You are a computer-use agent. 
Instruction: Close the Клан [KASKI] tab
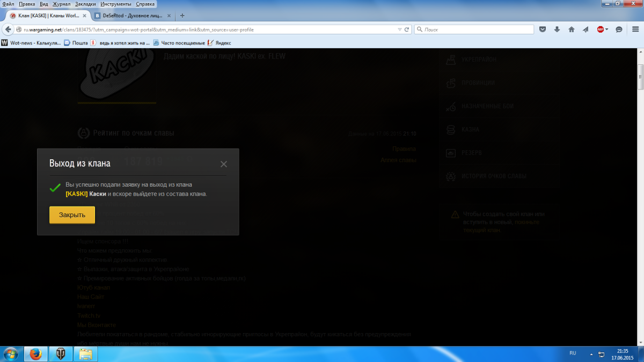(x=85, y=16)
